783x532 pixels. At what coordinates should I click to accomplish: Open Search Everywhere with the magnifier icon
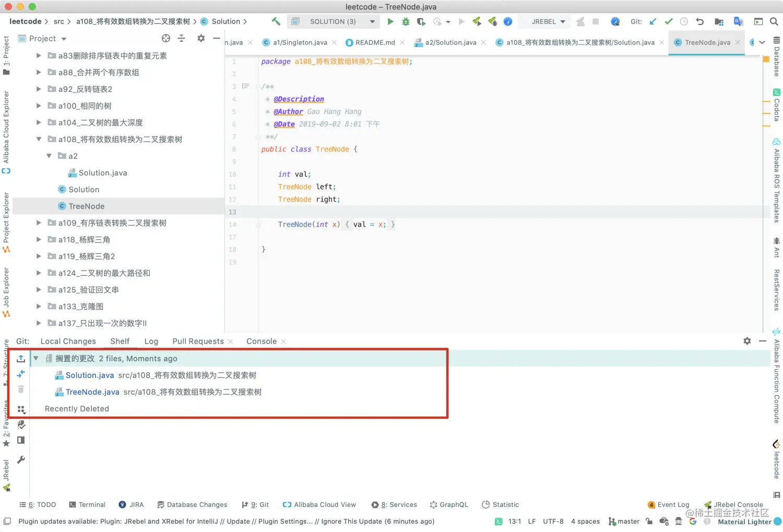tap(775, 21)
